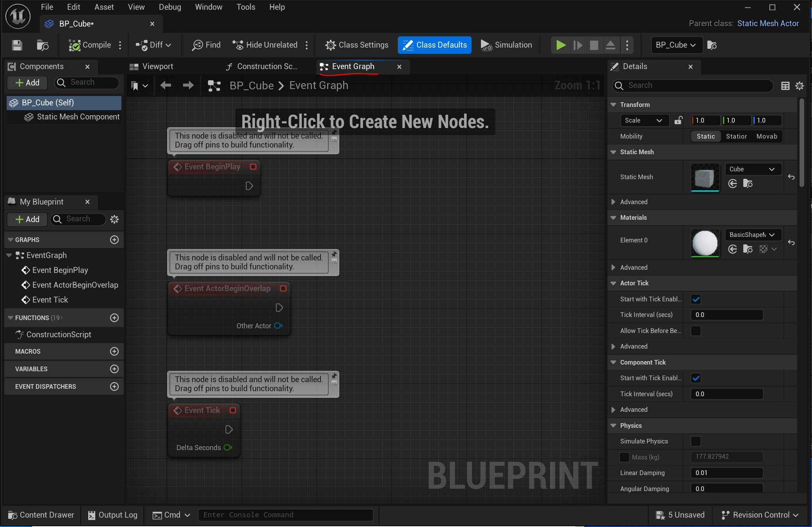
Task: Check Allow Tick Before Begin Play
Action: coord(696,331)
